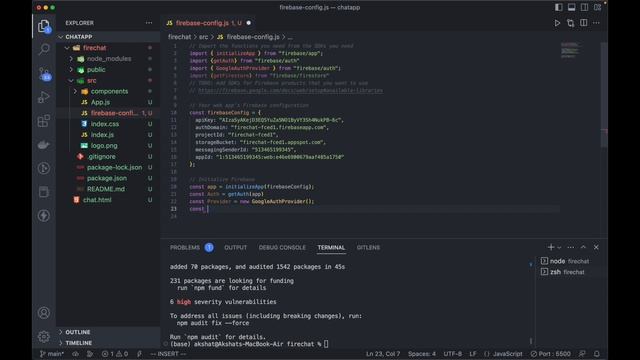
Task: Open App.js in the explorer
Action: click(109, 102)
